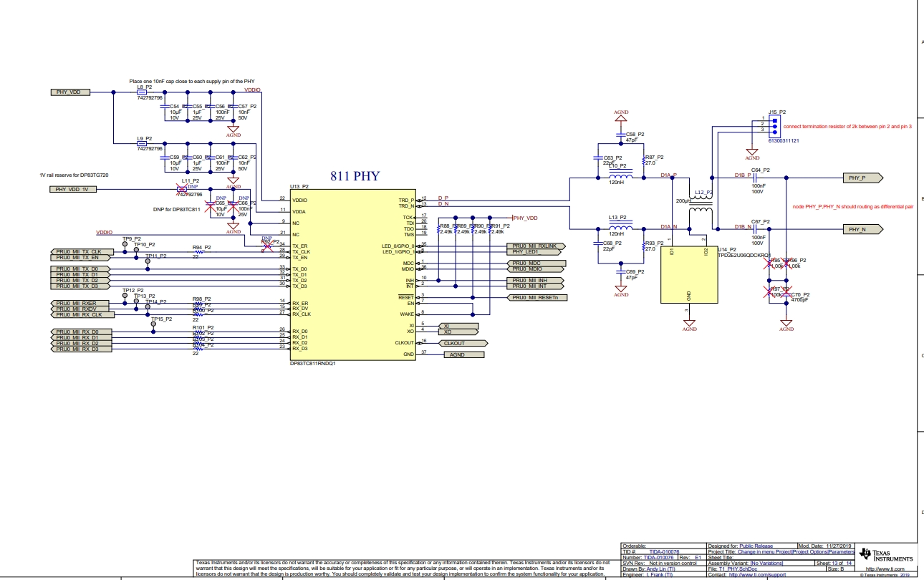Select the XO crystal output port
924x580 pixels.
coord(458,332)
